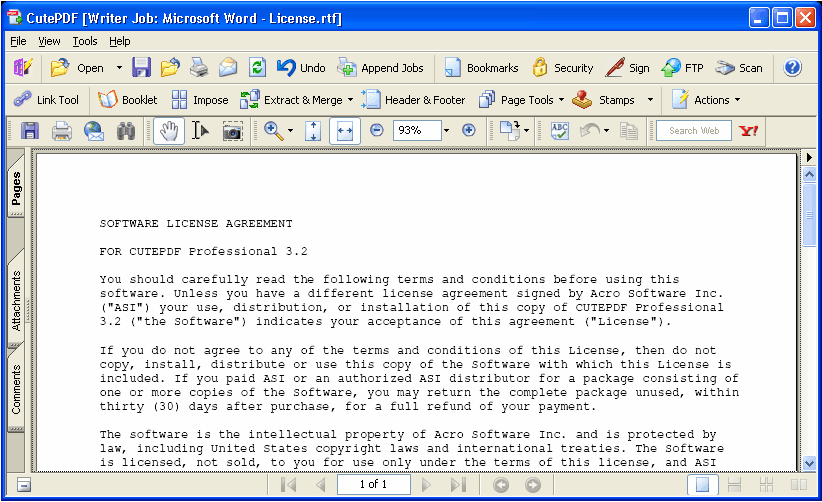
Task: Open Append Jobs
Action: 380,68
